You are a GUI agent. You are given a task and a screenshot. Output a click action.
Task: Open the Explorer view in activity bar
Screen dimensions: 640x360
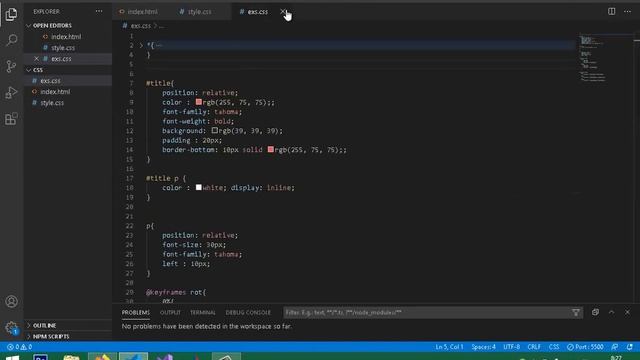(11, 14)
